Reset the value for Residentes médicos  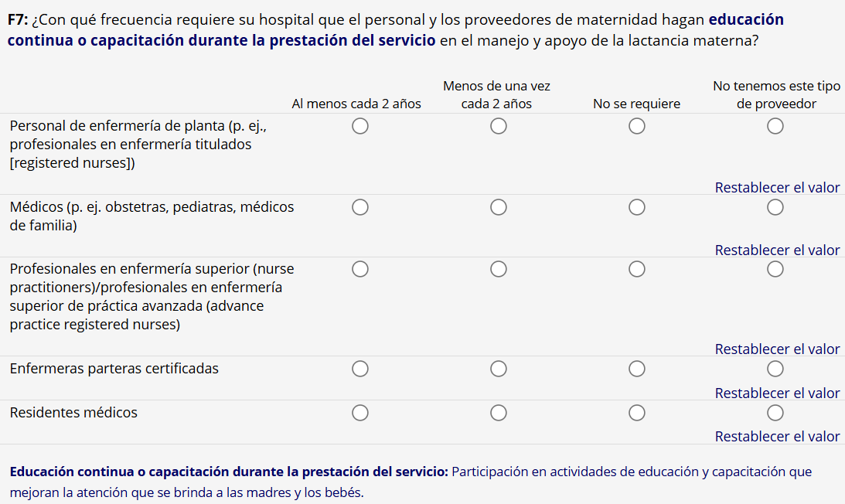tap(777, 437)
